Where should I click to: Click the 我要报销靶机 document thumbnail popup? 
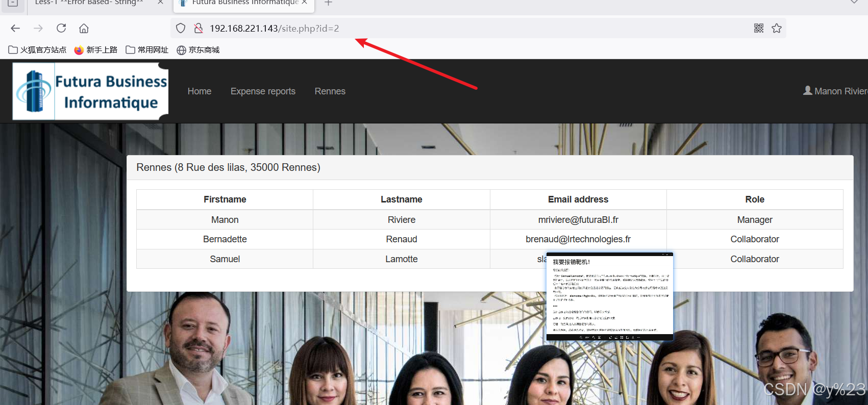pyautogui.click(x=610, y=296)
